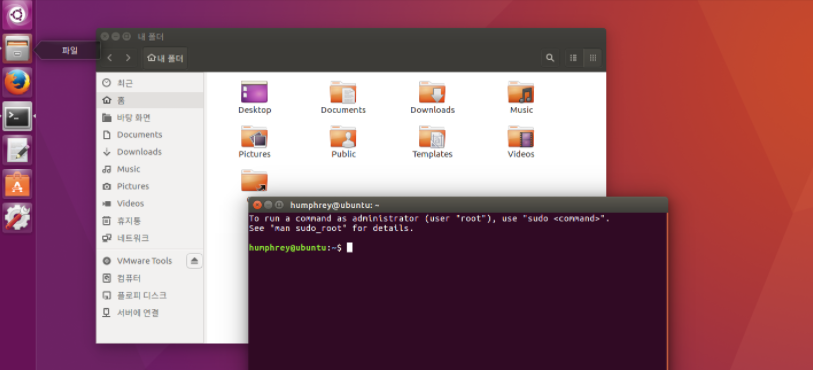
Task: Maximize the terminal window
Action: 279,205
